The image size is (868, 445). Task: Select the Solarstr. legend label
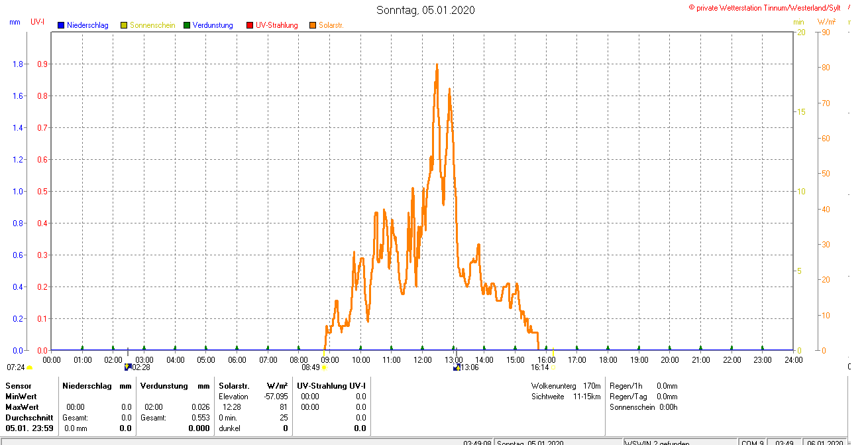tap(331, 25)
